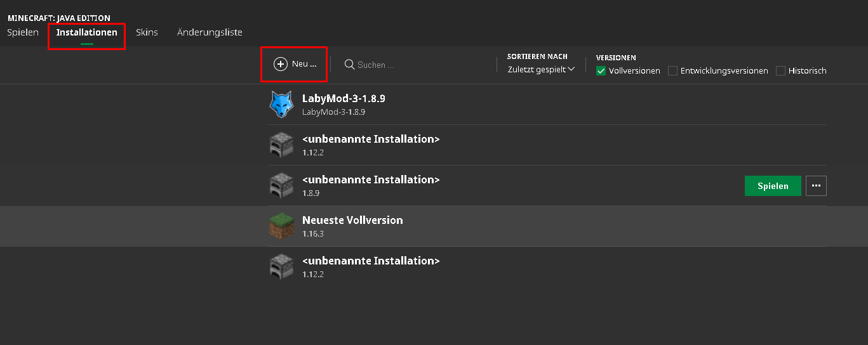Click the furnace icon of the 1.8.9 installation
The width and height of the screenshot is (868, 345).
click(x=281, y=186)
